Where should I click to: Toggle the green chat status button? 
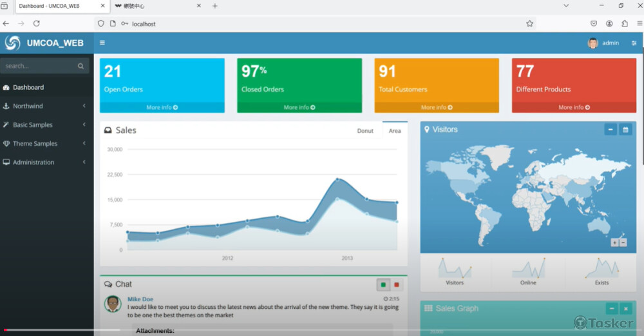[384, 284]
